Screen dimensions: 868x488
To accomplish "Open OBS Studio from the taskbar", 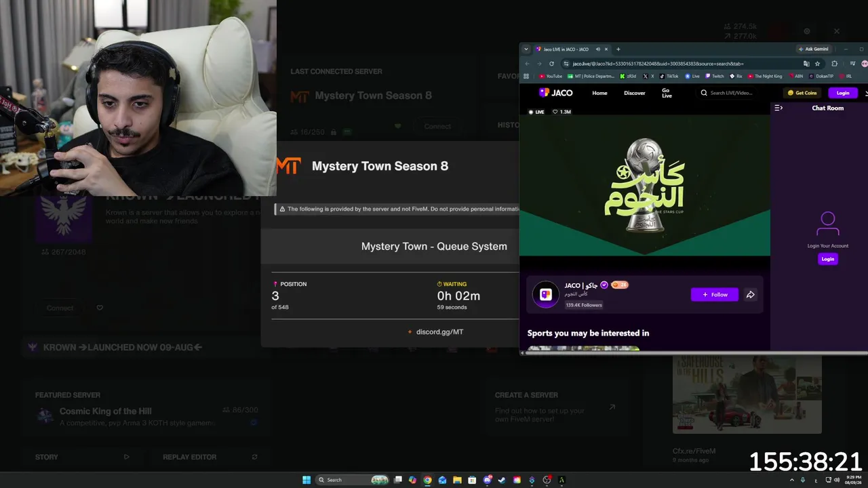I will [x=547, y=480].
